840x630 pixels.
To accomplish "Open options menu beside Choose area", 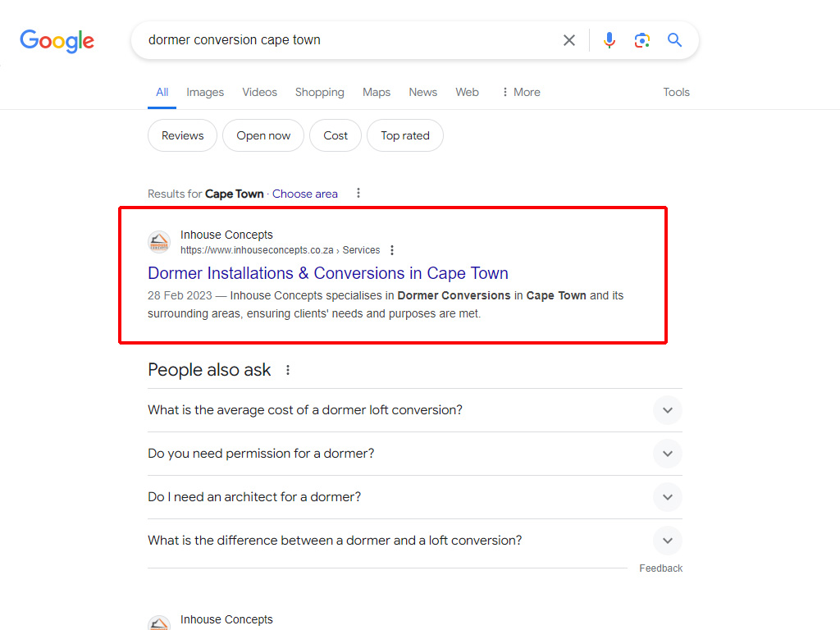I will 358,194.
